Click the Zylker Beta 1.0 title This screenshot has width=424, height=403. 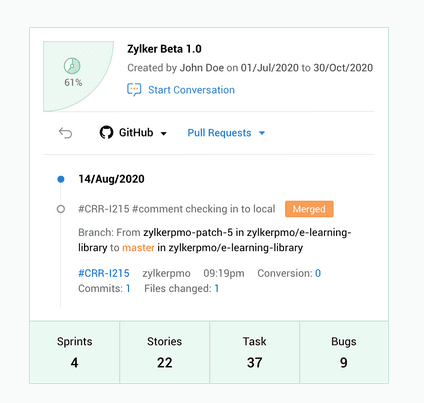point(164,49)
